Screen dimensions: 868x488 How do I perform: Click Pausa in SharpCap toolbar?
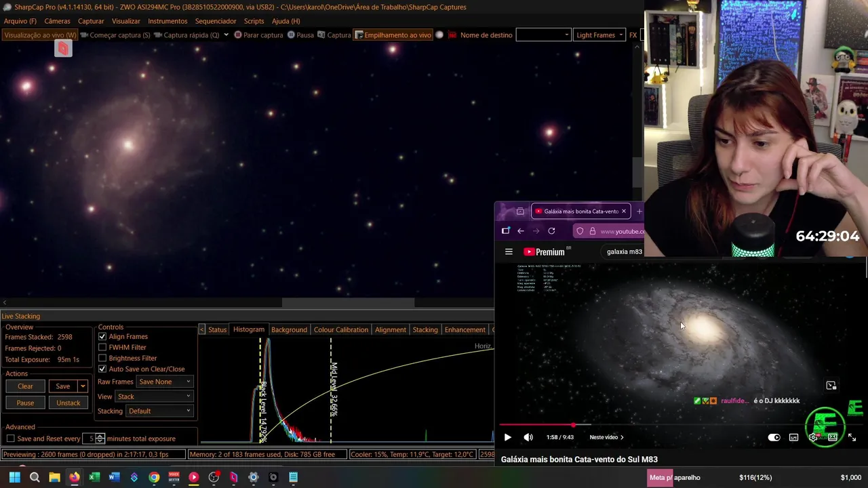click(x=300, y=35)
